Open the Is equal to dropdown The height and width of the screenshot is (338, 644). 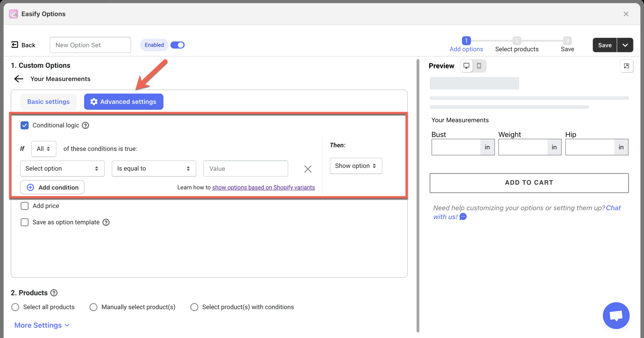[154, 168]
